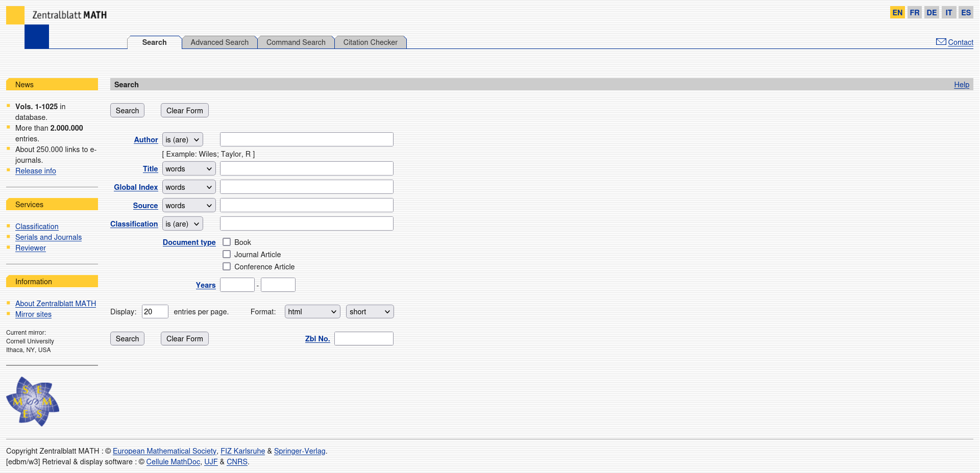Switch language to IT
980x473 pixels.
coord(949,13)
